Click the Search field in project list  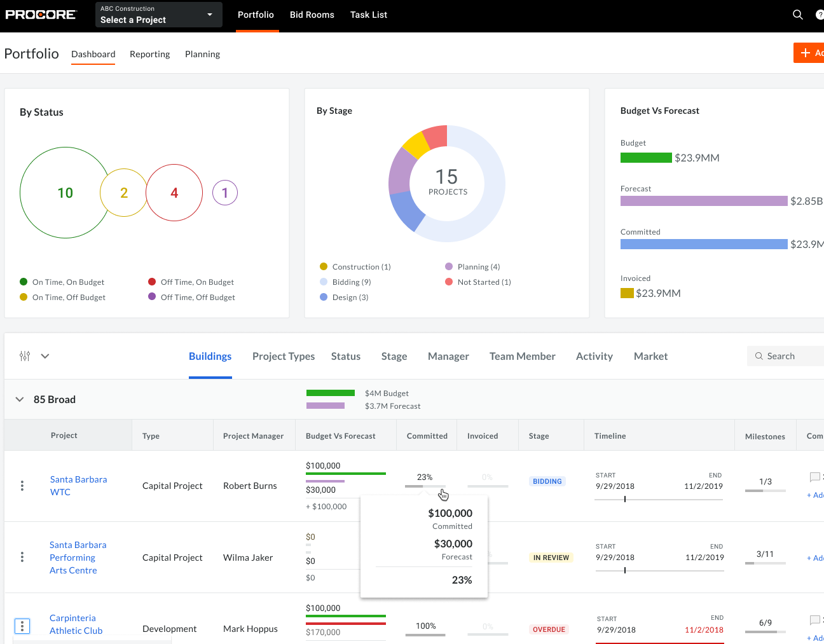785,356
